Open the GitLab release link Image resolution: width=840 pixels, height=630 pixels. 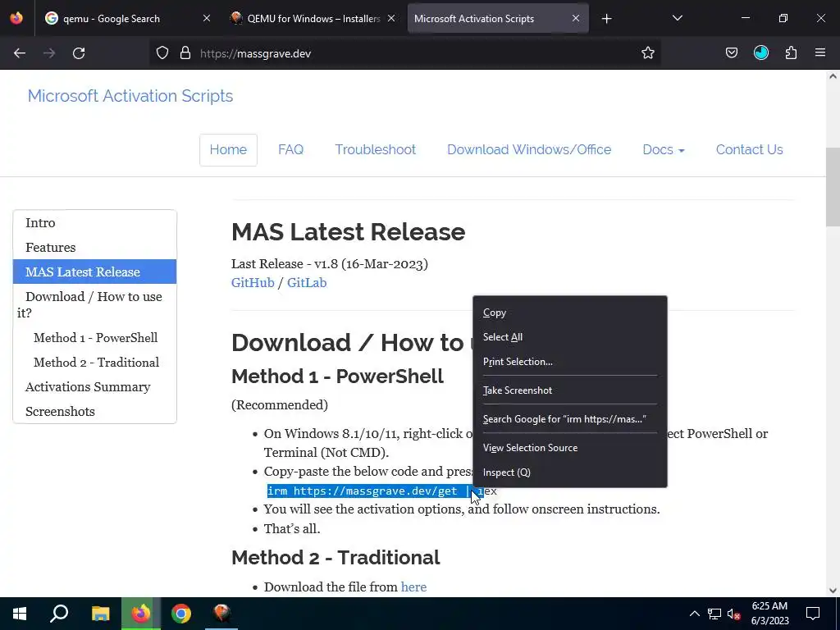307,283
